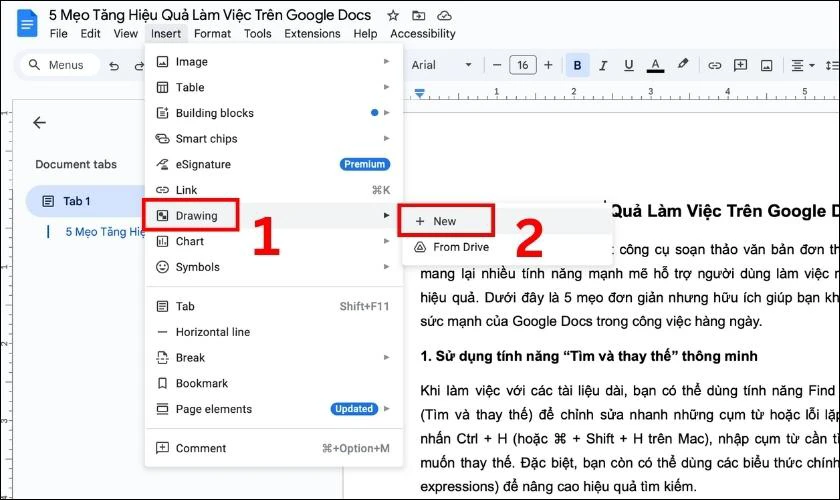Choose Comment from Insert menu
The width and height of the screenshot is (840, 500).
coord(273,449)
